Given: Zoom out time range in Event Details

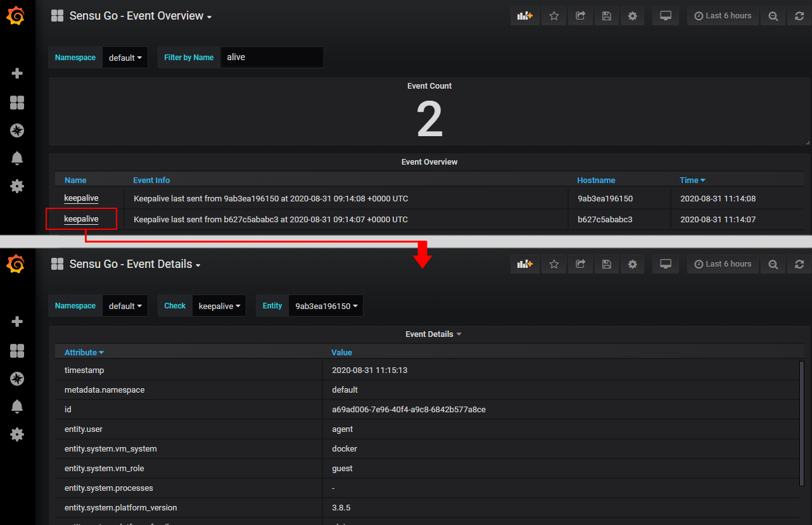Looking at the screenshot, I should pos(773,264).
